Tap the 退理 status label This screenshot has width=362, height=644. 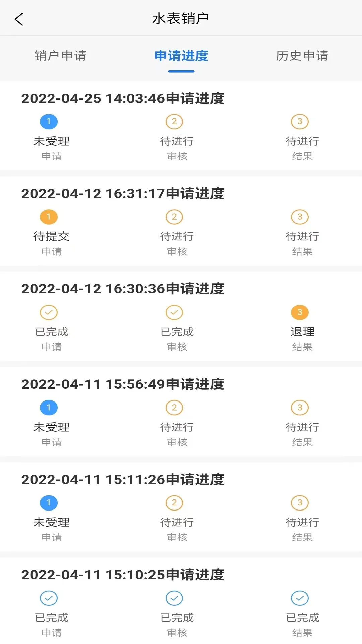[302, 332]
